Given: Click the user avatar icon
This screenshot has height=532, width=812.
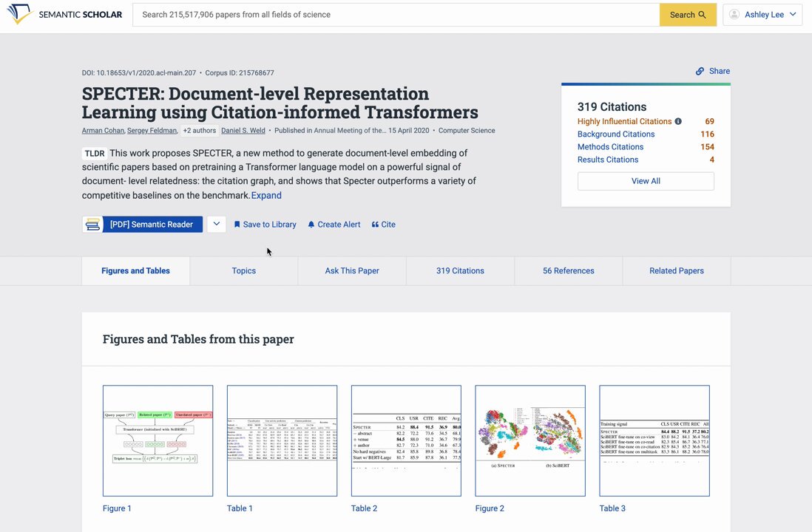Looking at the screenshot, I should tap(734, 15).
